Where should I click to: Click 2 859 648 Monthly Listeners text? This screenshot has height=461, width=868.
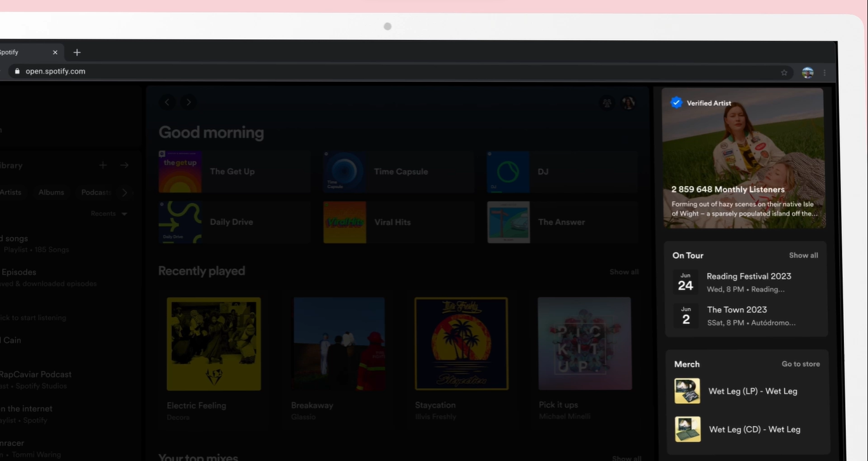(728, 189)
